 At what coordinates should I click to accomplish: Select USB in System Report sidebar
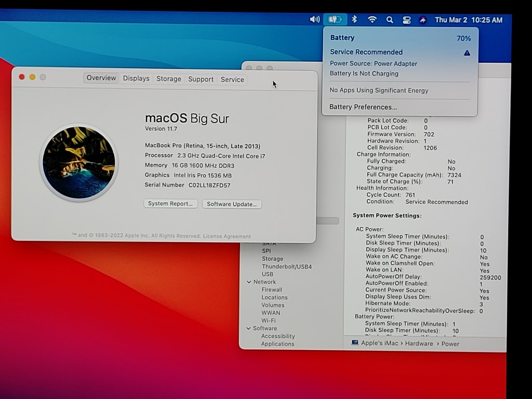coord(268,274)
